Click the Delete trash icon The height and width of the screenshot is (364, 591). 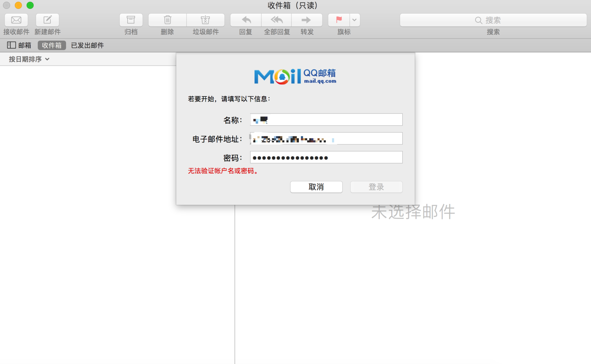point(167,20)
